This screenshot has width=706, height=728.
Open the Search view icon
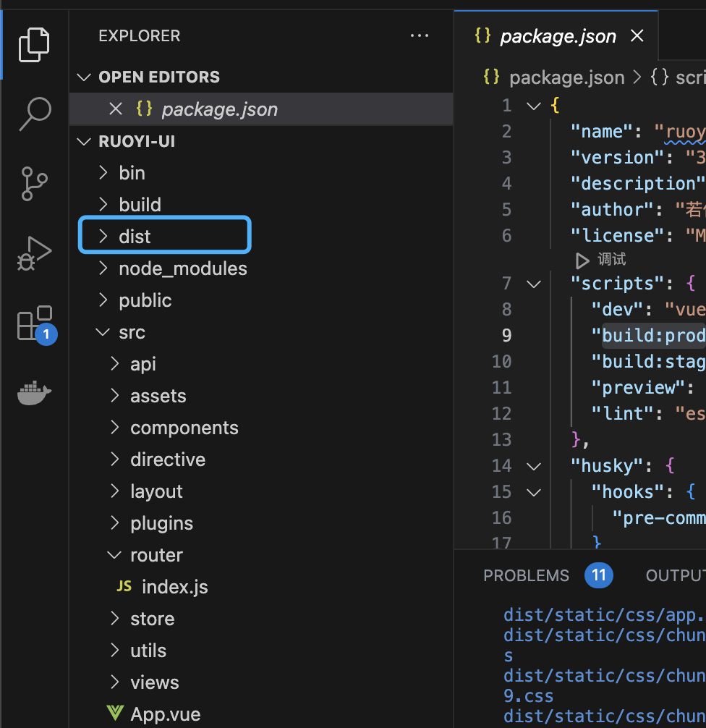[x=34, y=114]
